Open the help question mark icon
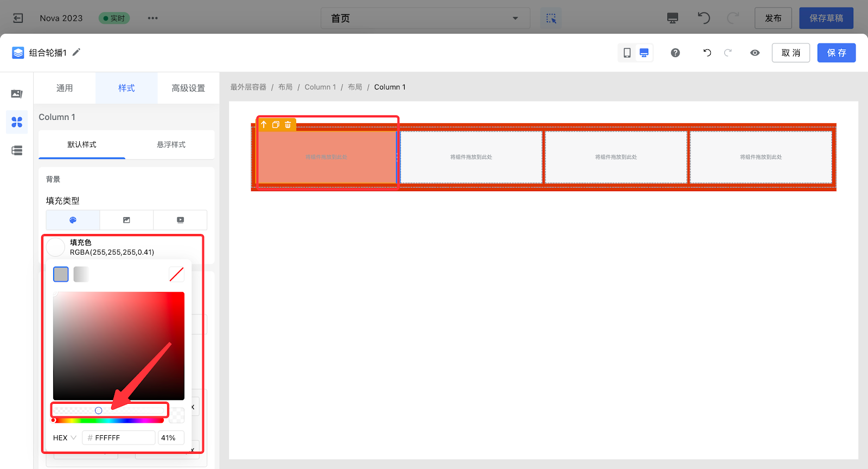The image size is (868, 469). tap(675, 53)
